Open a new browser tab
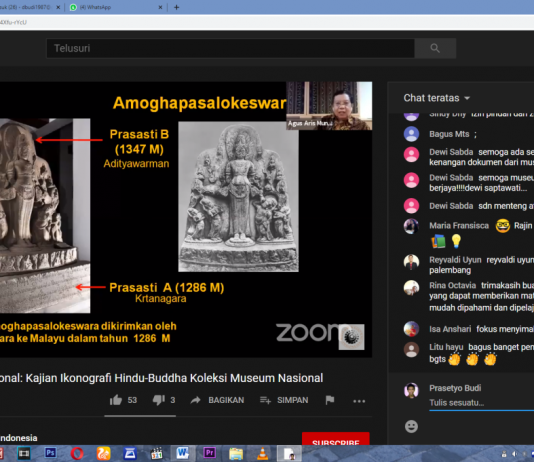The height and width of the screenshot is (462, 534). pos(176,7)
